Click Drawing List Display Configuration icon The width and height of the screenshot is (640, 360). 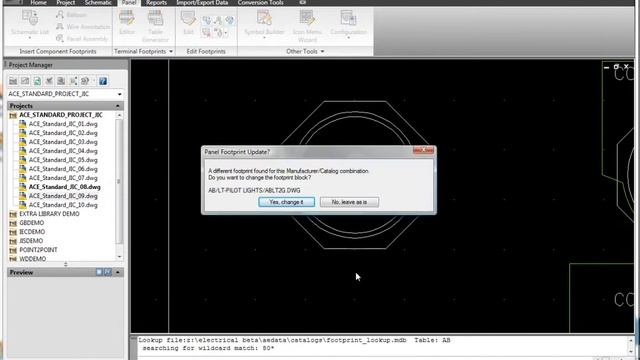(73, 81)
